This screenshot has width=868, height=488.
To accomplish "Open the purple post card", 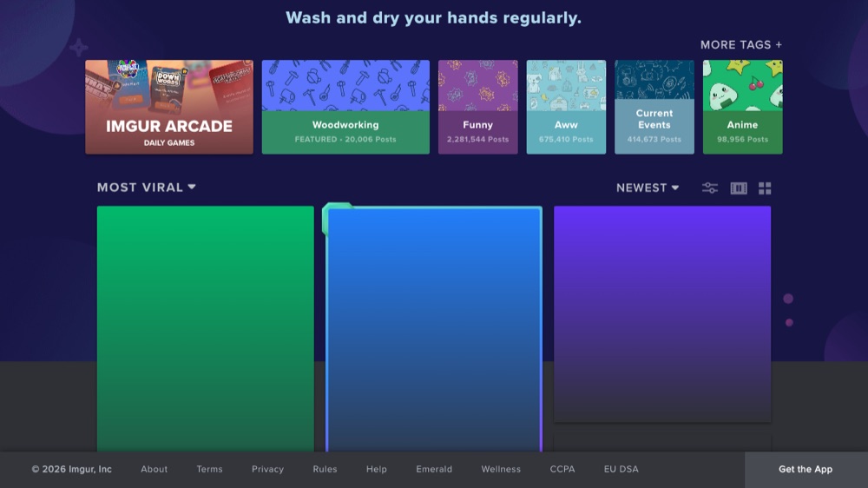I will click(662, 314).
